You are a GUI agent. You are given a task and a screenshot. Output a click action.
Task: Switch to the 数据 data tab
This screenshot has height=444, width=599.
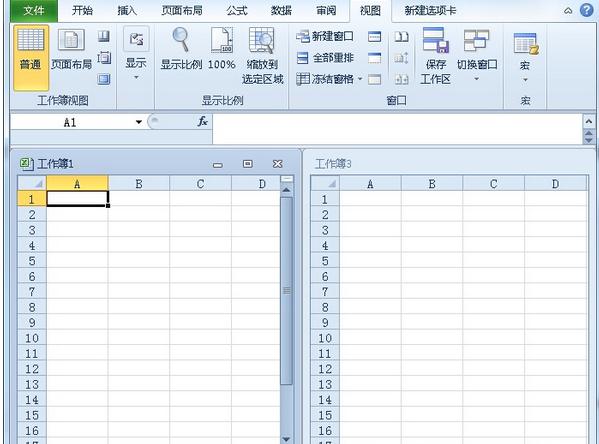[281, 11]
